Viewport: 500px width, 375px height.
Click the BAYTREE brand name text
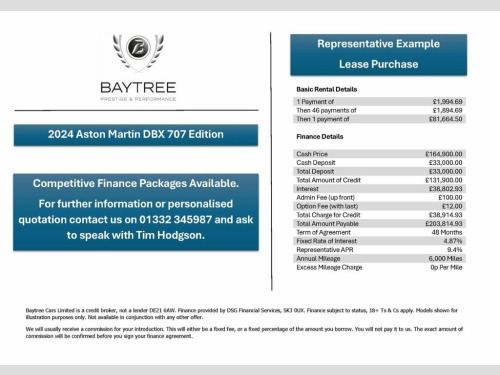click(x=138, y=88)
